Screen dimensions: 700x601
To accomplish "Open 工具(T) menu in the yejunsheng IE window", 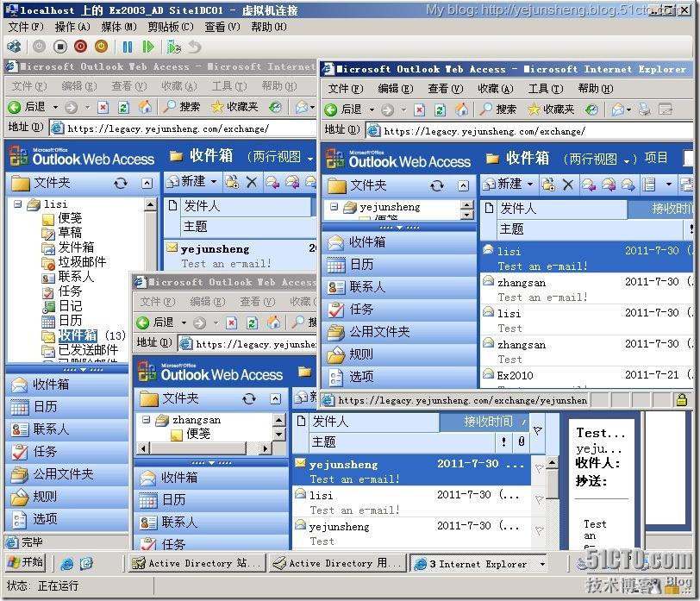I will pyautogui.click(x=546, y=89).
